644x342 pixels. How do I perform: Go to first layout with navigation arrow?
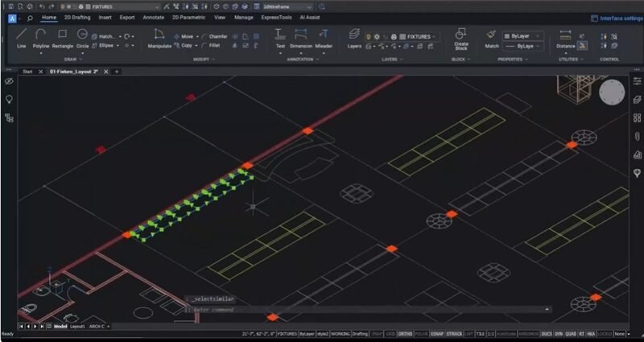pyautogui.click(x=21, y=327)
